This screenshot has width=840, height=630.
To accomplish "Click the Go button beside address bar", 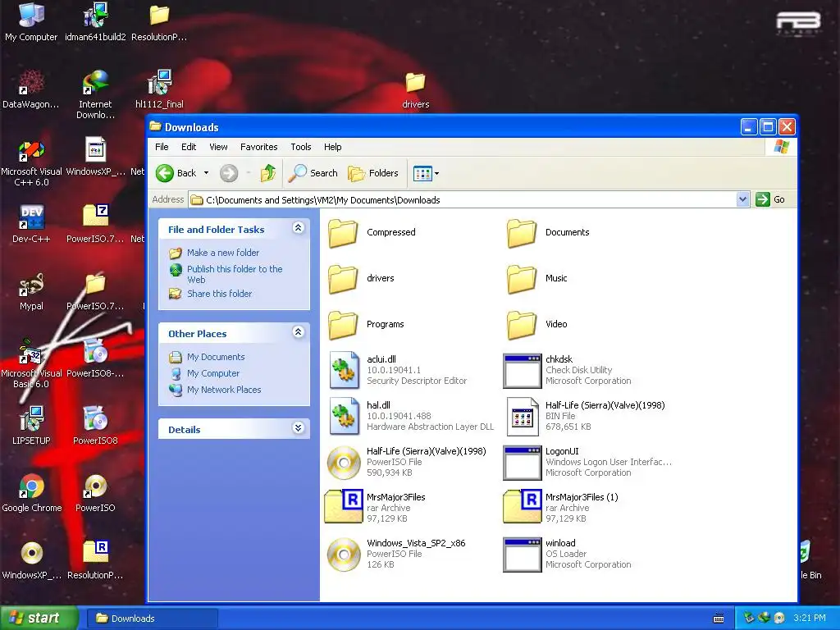I will pos(770,199).
